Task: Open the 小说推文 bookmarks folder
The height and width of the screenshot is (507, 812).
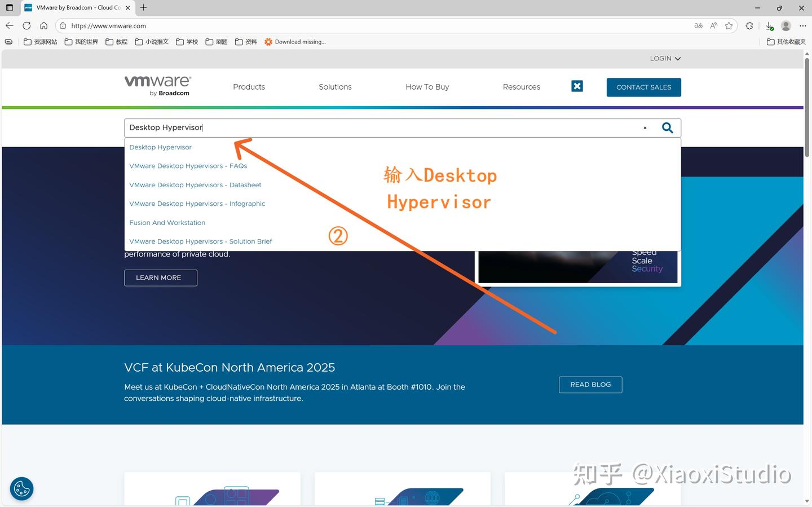Action: pos(152,42)
